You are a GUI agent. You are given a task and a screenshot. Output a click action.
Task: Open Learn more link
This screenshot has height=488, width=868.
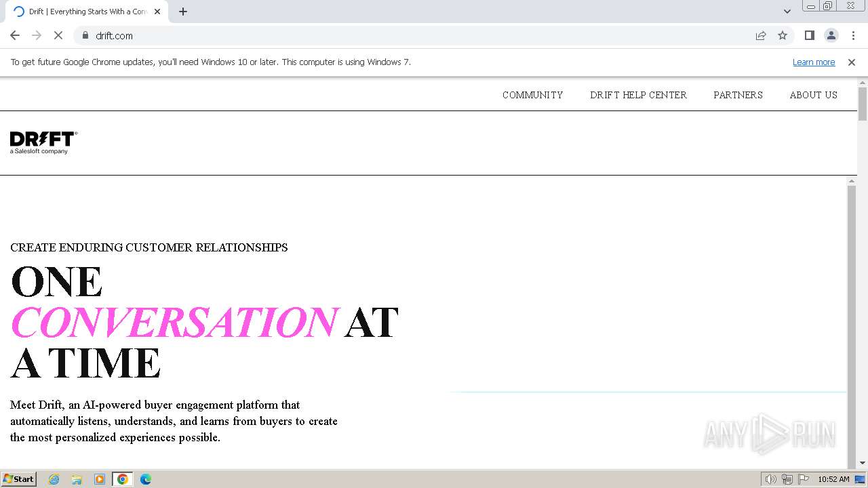pyautogui.click(x=814, y=62)
